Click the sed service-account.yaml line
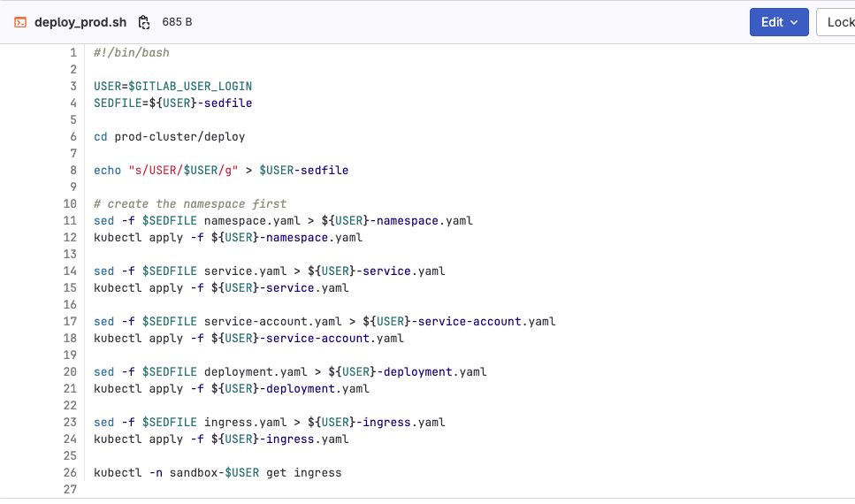The image size is (855, 504). pos(324,321)
